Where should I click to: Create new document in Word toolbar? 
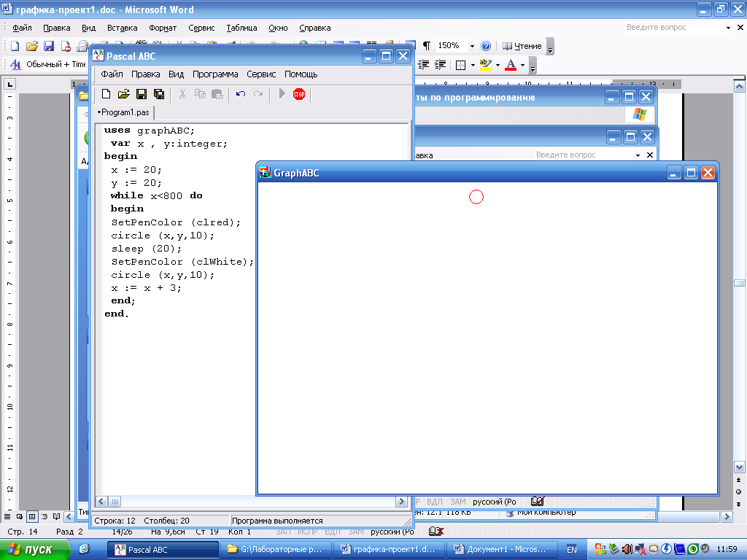pyautogui.click(x=15, y=46)
